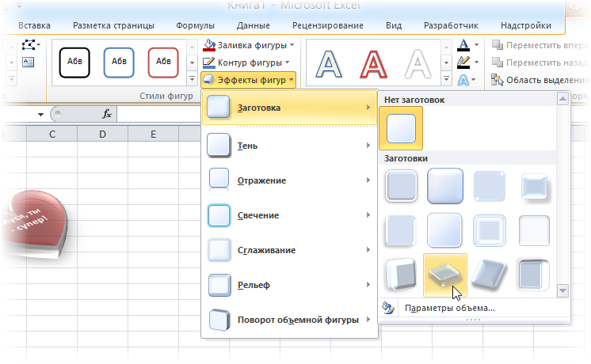Open the Отражение submenu
This screenshot has height=364, width=591.
pos(289,180)
